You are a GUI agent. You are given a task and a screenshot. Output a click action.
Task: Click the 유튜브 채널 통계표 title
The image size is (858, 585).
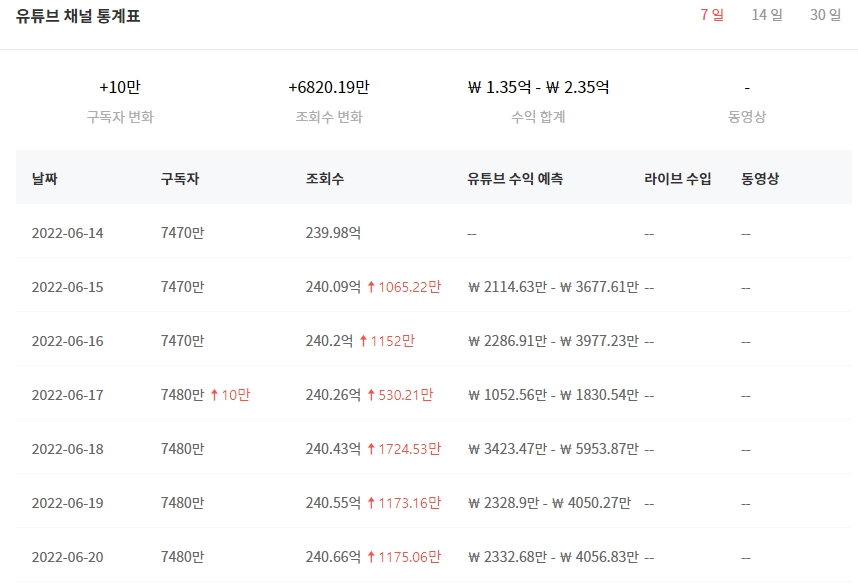pos(77,16)
